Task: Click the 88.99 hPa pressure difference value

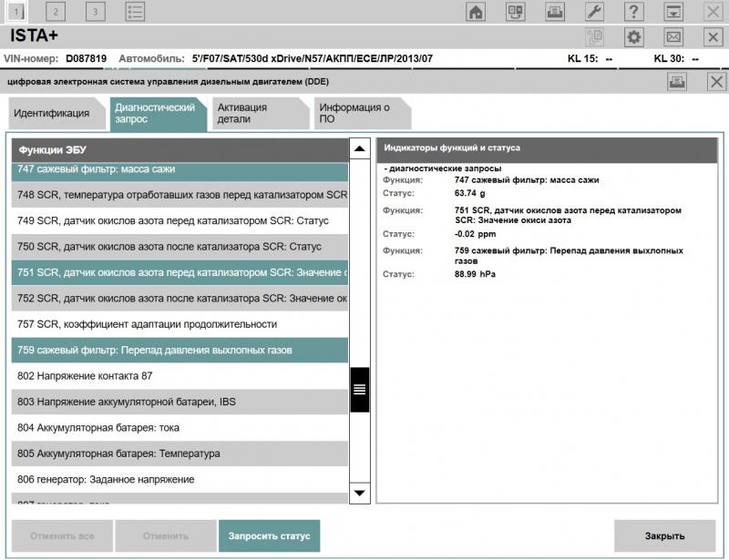Action: point(475,275)
